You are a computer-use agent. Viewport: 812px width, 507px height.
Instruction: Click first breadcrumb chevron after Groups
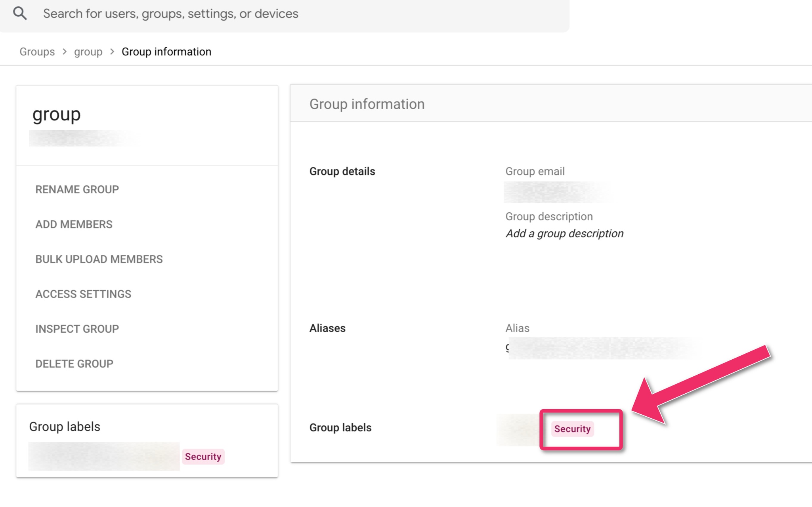(65, 52)
